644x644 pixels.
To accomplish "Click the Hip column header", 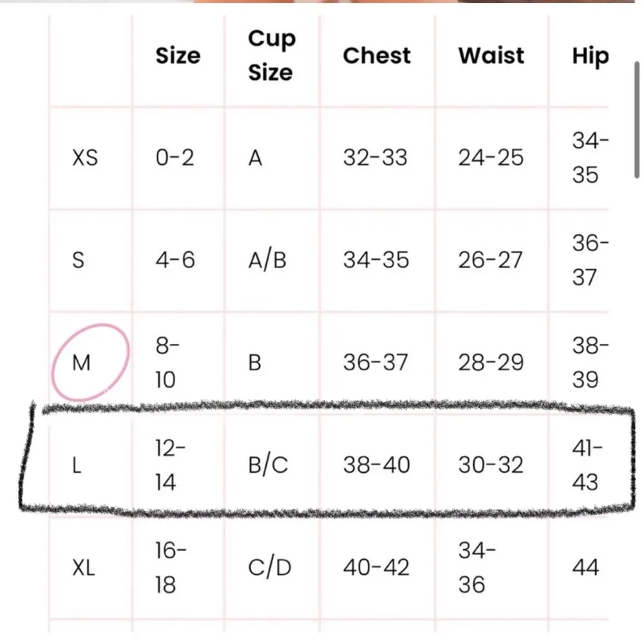I will coord(590,57).
